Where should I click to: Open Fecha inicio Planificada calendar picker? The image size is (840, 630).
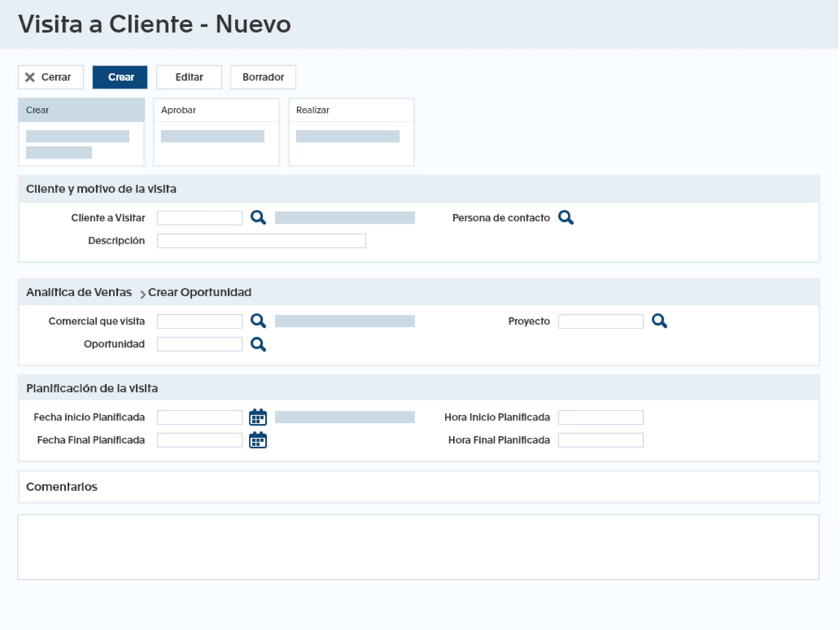pyautogui.click(x=258, y=417)
